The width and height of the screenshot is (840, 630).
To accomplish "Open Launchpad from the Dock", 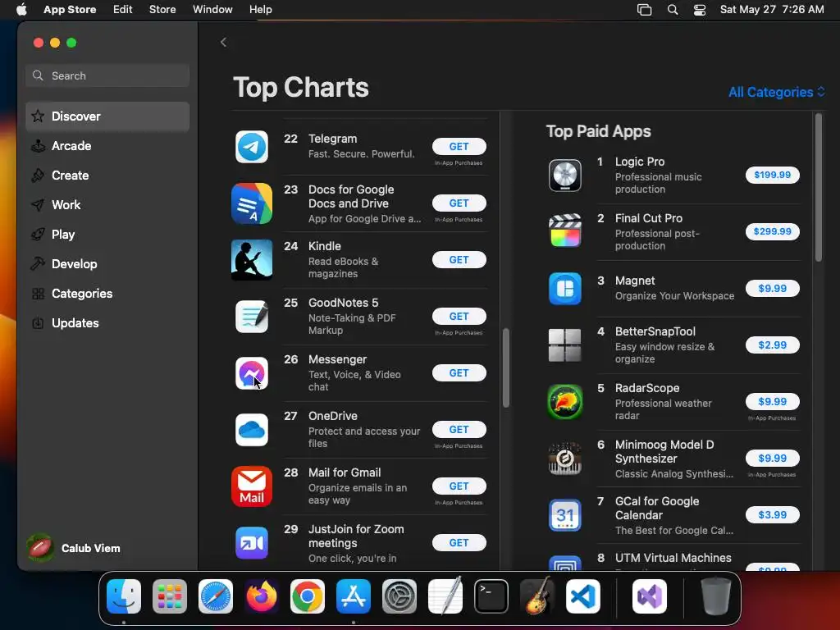I will click(170, 596).
